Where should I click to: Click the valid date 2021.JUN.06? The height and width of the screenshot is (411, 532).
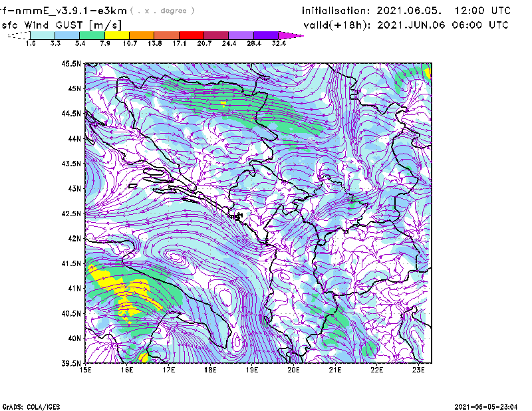click(411, 25)
